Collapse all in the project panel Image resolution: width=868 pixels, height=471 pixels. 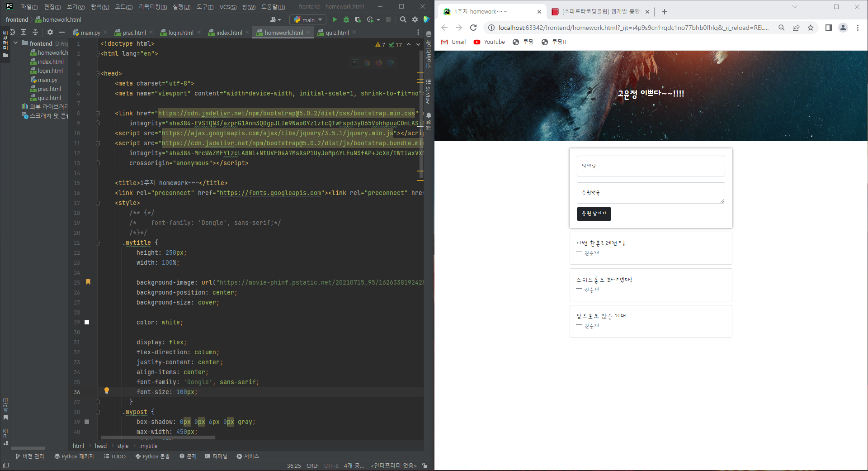click(x=35, y=32)
